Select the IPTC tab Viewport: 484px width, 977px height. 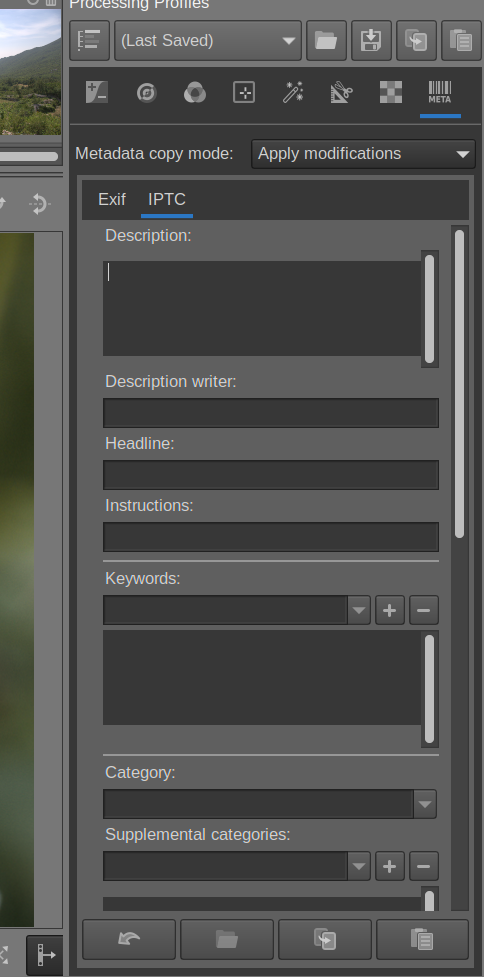[x=167, y=199]
